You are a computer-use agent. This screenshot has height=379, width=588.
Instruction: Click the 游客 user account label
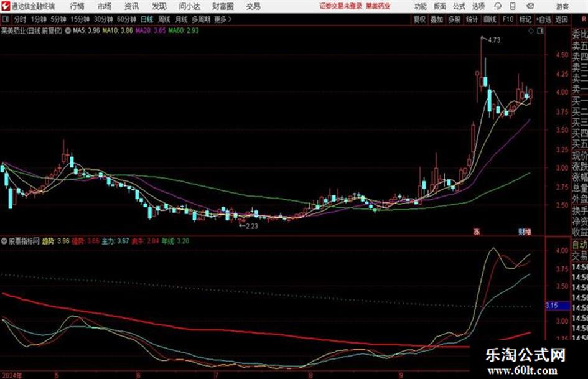(562, 6)
